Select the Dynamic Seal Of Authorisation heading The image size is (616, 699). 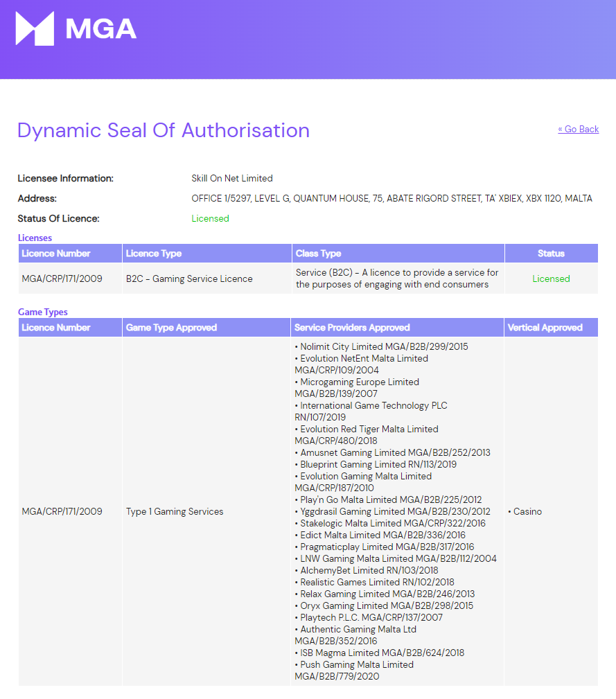(x=163, y=131)
